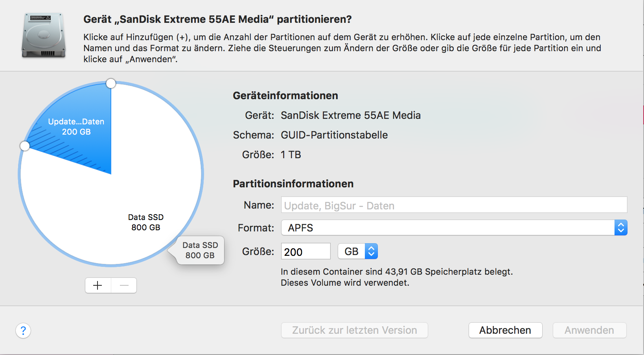
Task: Click the top resize handle on pie chart
Action: coord(111,83)
